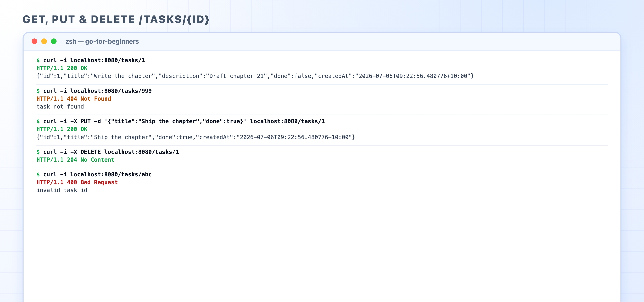The width and height of the screenshot is (644, 302).
Task: Click the 'HTTP/1.1 200 OK' line after PUT
Action: point(62,129)
